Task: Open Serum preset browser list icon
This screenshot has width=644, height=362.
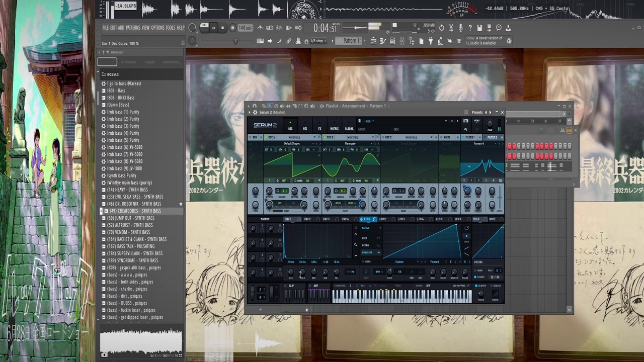Action: click(x=465, y=121)
